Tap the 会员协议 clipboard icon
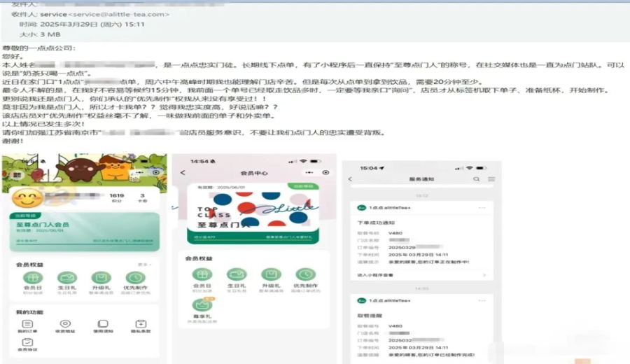This screenshot has height=364, width=630. [x=27, y=342]
